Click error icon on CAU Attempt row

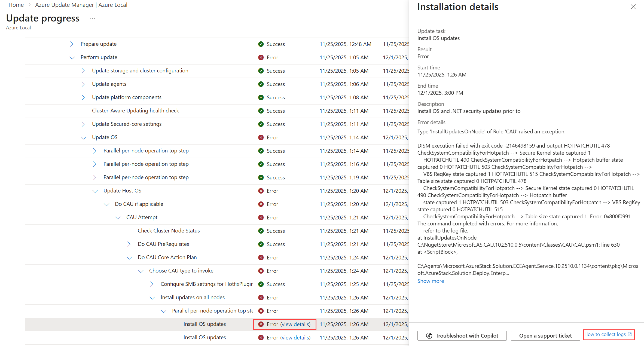[x=261, y=218]
